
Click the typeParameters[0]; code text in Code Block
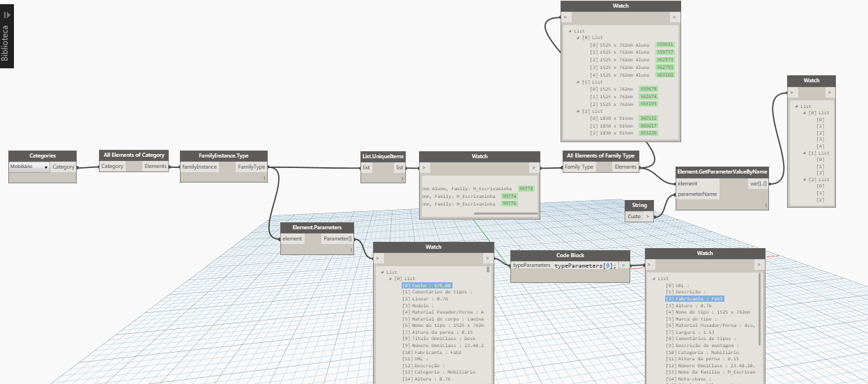(x=586, y=267)
